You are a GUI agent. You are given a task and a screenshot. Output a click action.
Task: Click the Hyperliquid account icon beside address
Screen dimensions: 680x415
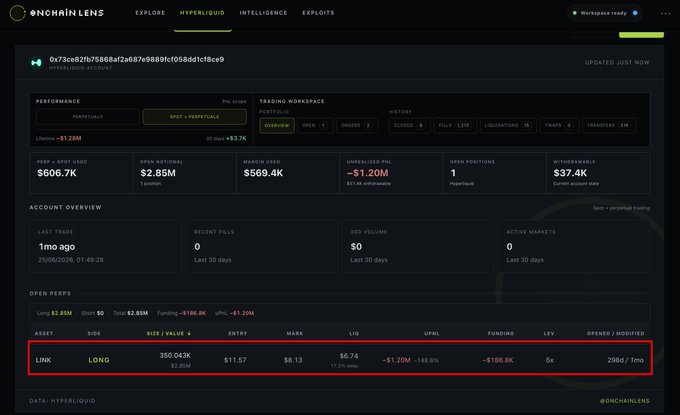(36, 63)
